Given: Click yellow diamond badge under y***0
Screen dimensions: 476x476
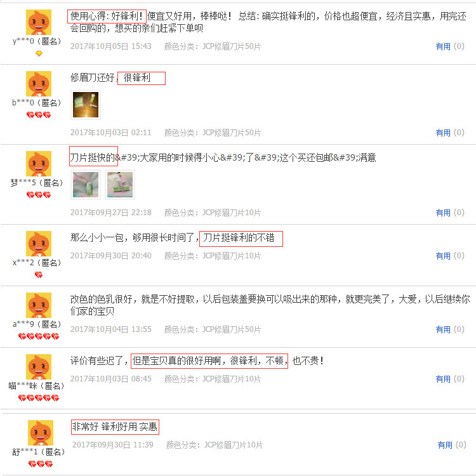Looking at the screenshot, I should [x=39, y=54].
